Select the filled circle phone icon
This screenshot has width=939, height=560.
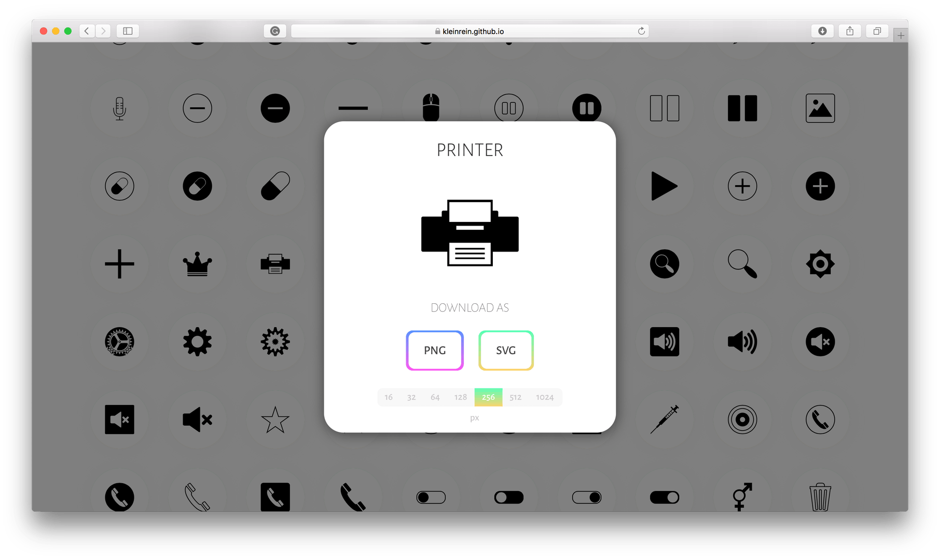tap(120, 497)
